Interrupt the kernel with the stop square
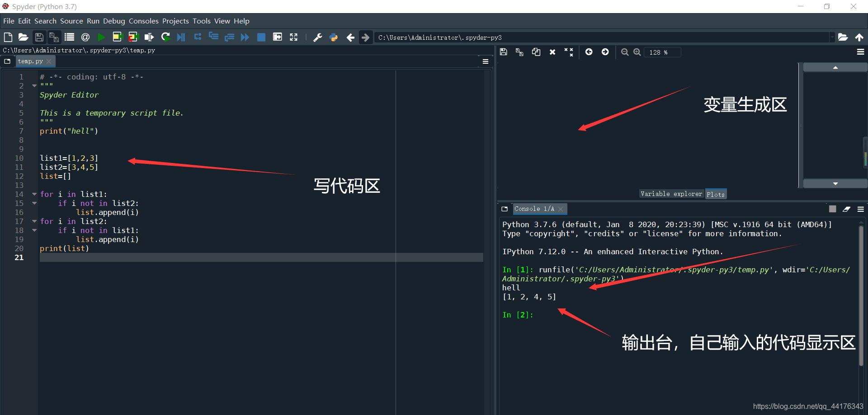 click(x=832, y=209)
